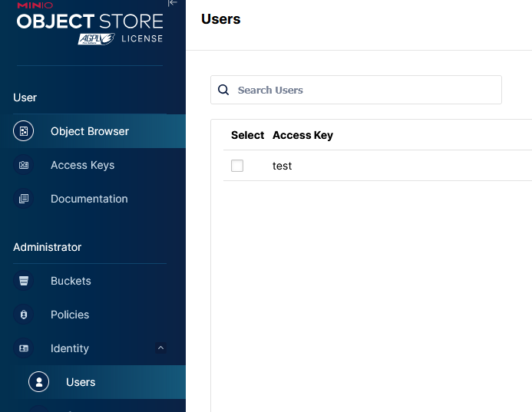Tick the checkbox for user test
The height and width of the screenshot is (412, 532).
point(237,166)
